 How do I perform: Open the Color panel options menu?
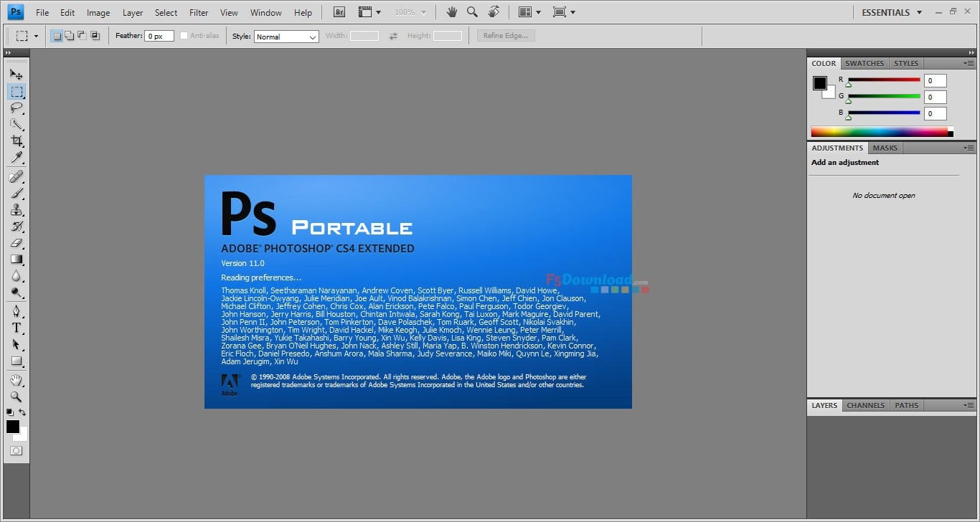[x=969, y=63]
